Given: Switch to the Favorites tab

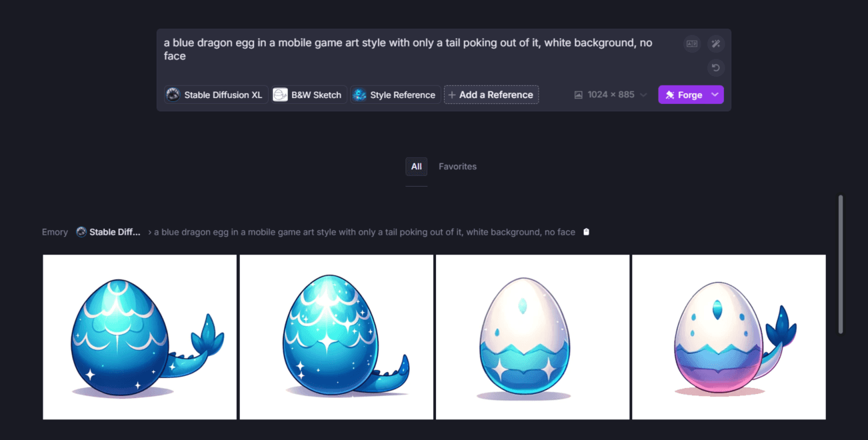Looking at the screenshot, I should [457, 167].
